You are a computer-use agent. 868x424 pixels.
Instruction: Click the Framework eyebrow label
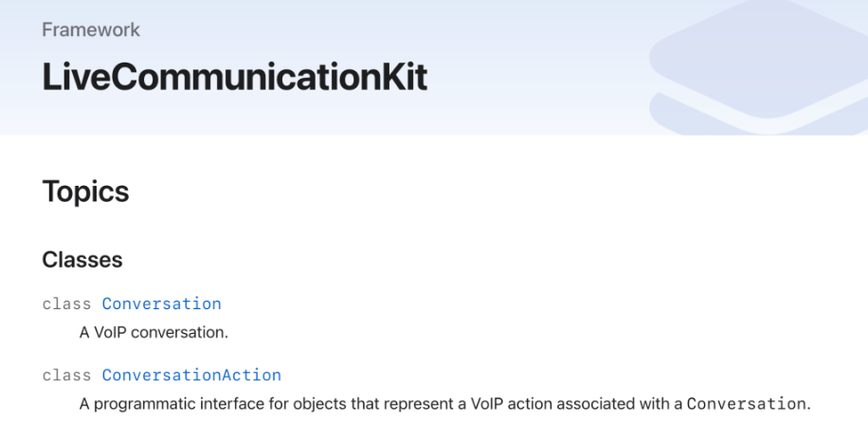[x=91, y=29]
